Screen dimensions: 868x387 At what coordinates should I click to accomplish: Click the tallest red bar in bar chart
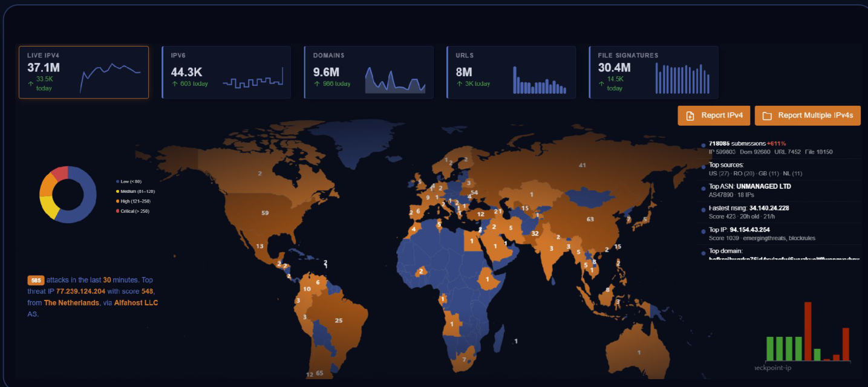[x=808, y=331]
